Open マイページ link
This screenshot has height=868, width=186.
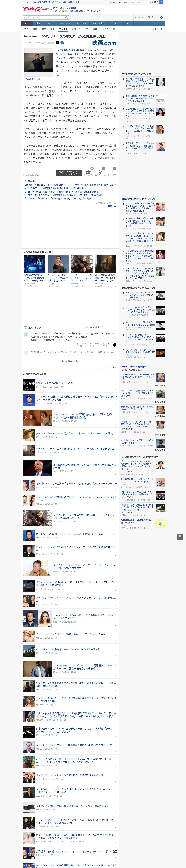point(139,18)
